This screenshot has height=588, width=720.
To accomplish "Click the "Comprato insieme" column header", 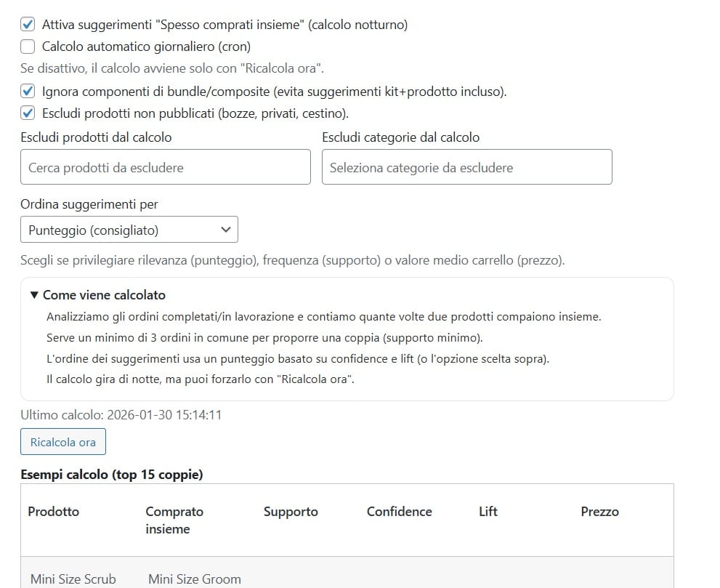I will (x=174, y=518).
